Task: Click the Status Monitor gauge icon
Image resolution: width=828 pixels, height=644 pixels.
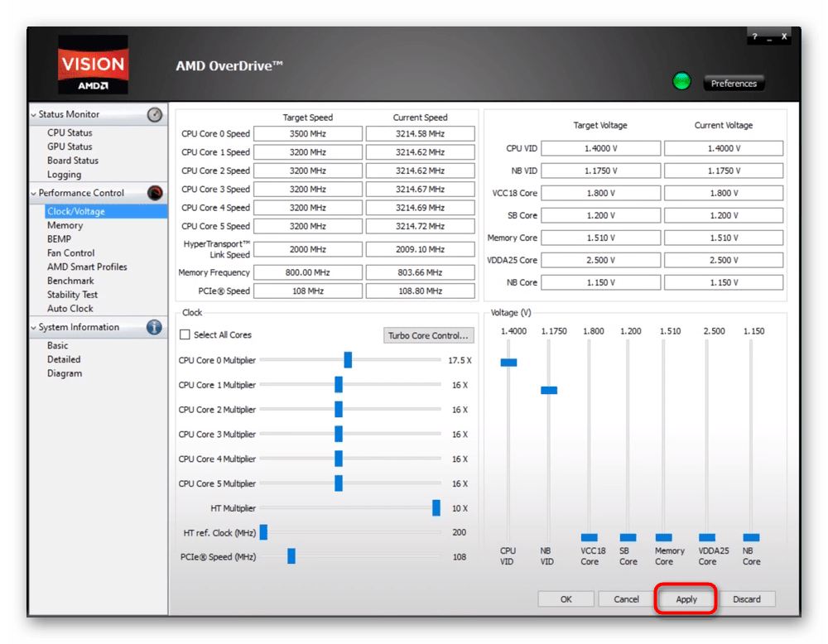Action: [x=155, y=115]
